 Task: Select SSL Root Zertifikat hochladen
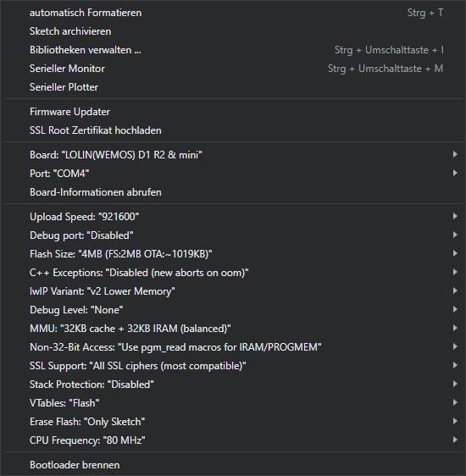click(233, 130)
